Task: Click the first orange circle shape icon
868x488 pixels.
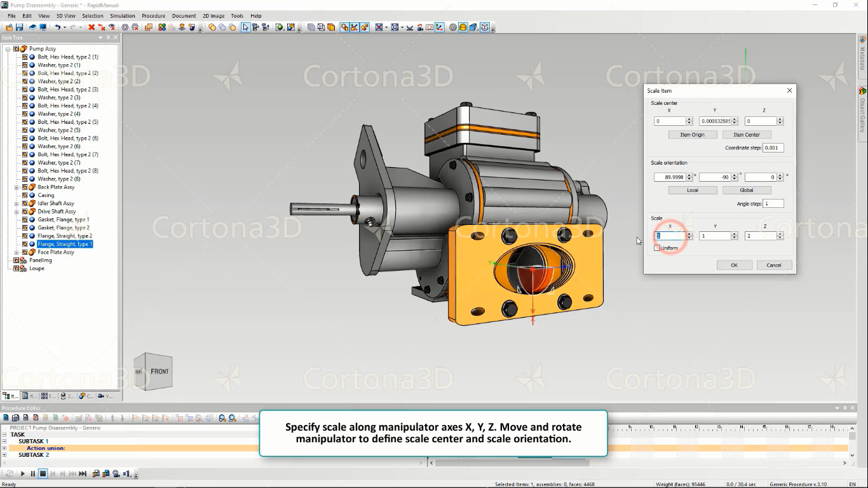Action: [x=212, y=27]
